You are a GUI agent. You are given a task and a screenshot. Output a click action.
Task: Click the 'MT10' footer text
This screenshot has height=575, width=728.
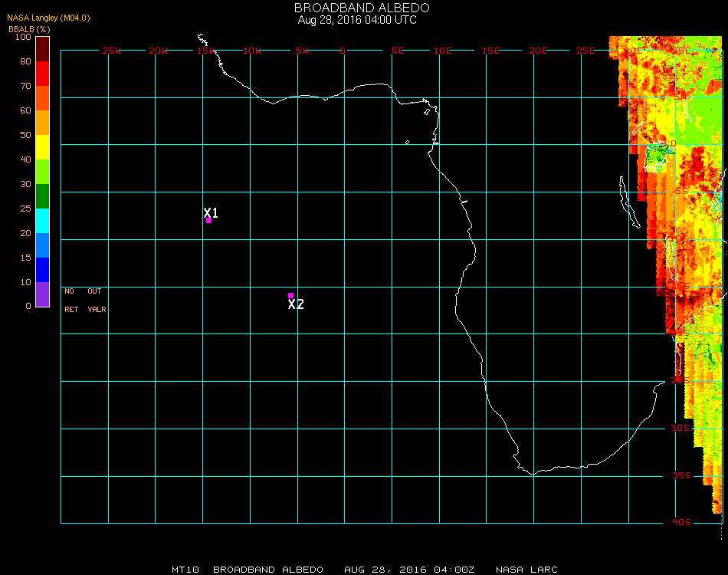click(x=185, y=570)
